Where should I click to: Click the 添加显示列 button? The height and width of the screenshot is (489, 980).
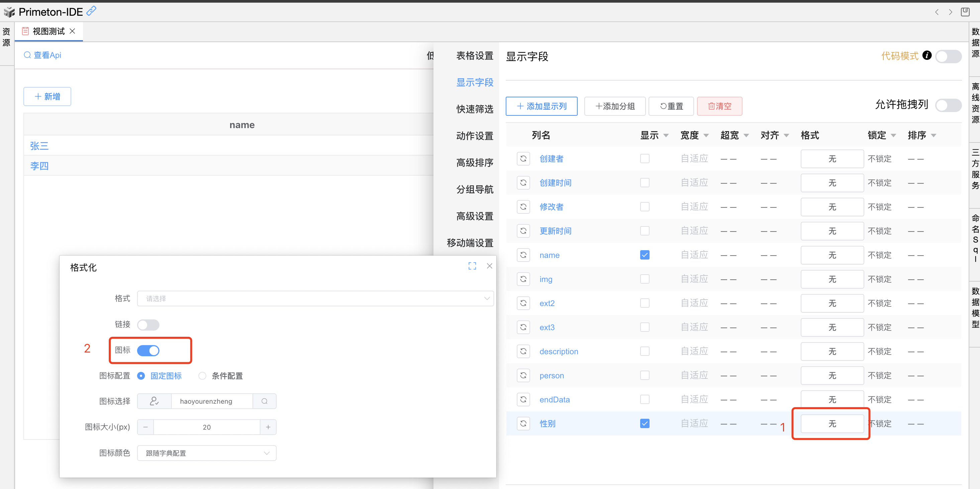542,106
